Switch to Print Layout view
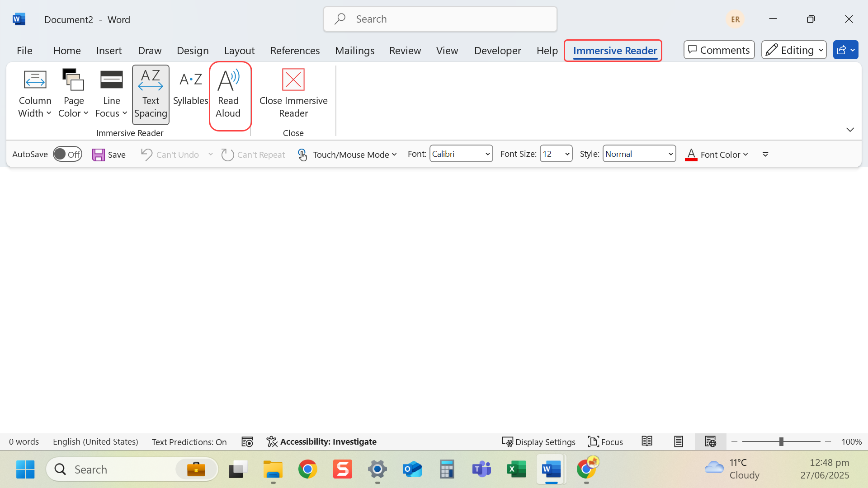The height and width of the screenshot is (488, 868). tap(679, 441)
